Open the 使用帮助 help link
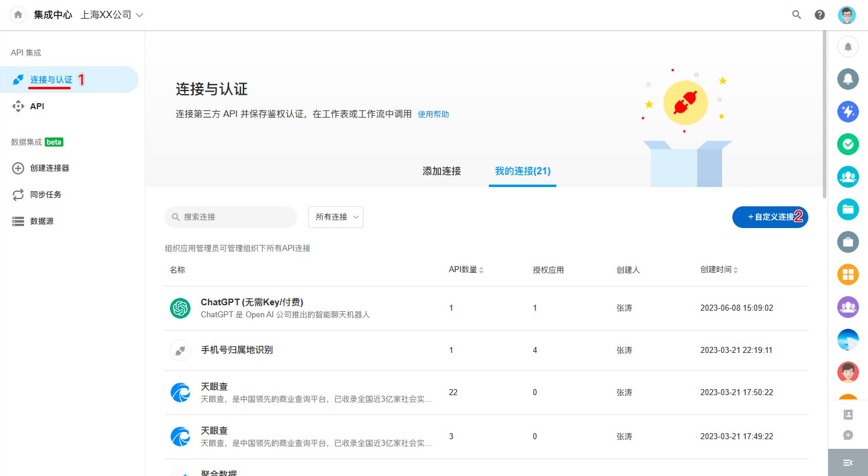This screenshot has height=476, width=868. [x=433, y=115]
